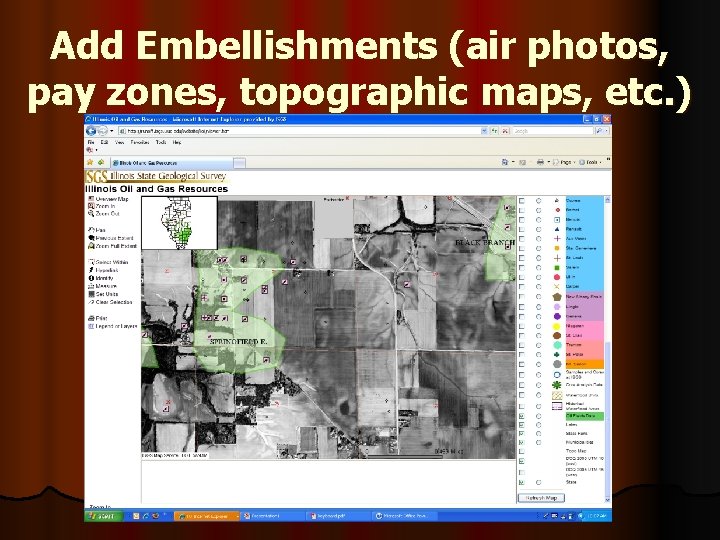Click the printer icon in command bar
The image size is (720, 540).
540,162
